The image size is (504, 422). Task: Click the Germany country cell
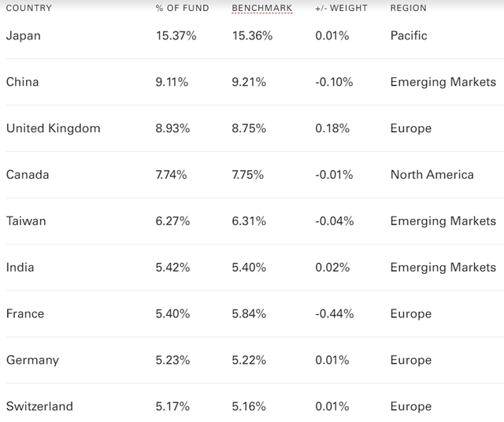[32, 360]
